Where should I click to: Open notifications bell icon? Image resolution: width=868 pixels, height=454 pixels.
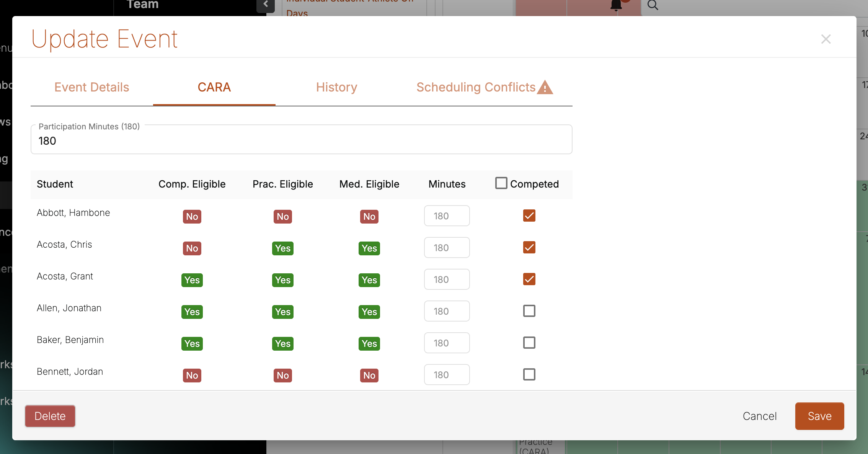(x=616, y=5)
